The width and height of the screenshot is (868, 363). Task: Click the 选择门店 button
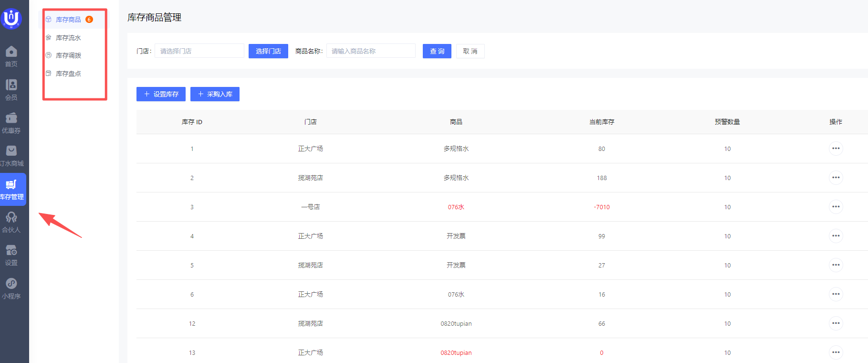click(x=268, y=51)
